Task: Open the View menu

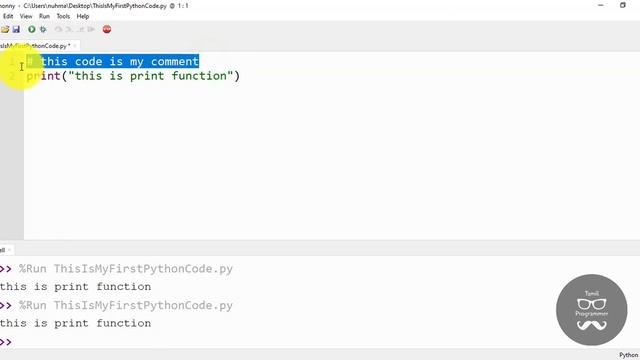Action: [26, 16]
